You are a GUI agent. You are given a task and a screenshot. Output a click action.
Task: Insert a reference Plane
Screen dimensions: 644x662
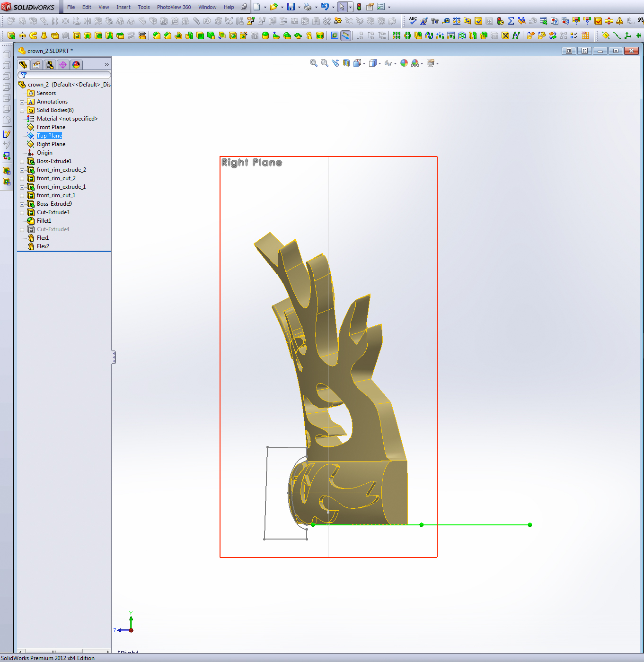[x=606, y=35]
